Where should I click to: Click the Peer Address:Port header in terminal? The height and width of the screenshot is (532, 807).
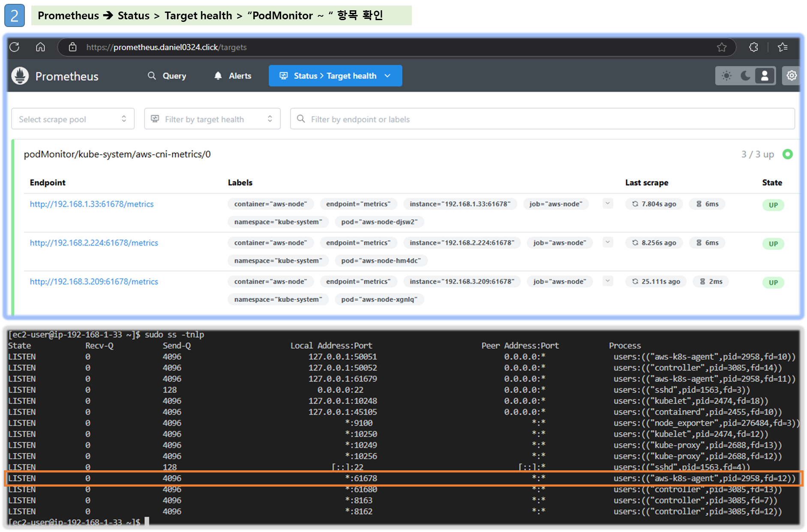(520, 346)
